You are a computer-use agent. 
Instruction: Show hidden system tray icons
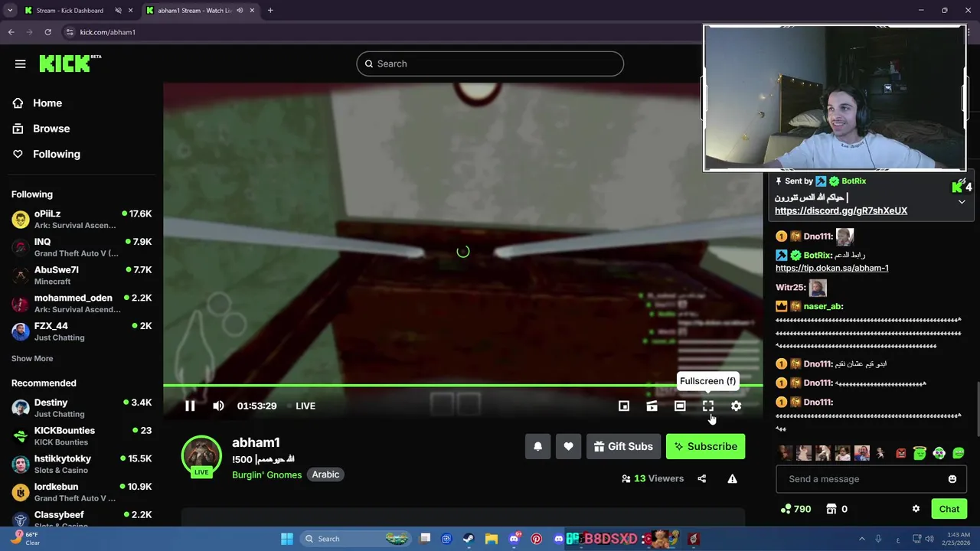(x=862, y=539)
